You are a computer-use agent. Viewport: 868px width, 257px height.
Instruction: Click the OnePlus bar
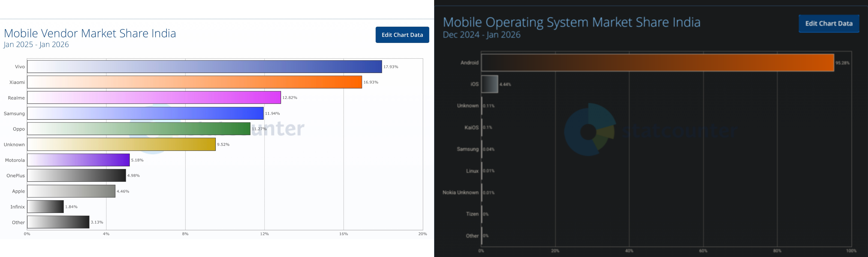pyautogui.click(x=76, y=176)
